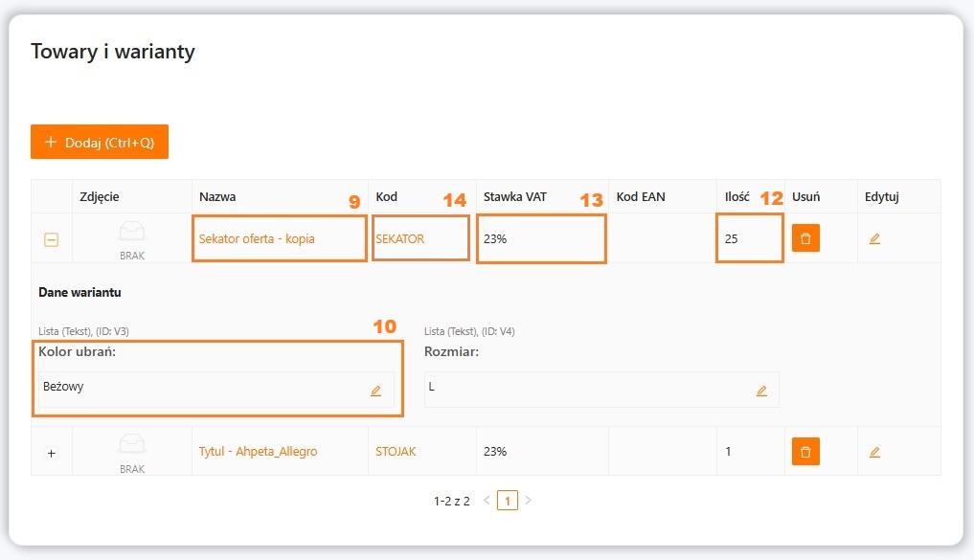Edit the Rozmiar variant value pencil
The height and width of the screenshot is (560, 974).
[x=761, y=391]
